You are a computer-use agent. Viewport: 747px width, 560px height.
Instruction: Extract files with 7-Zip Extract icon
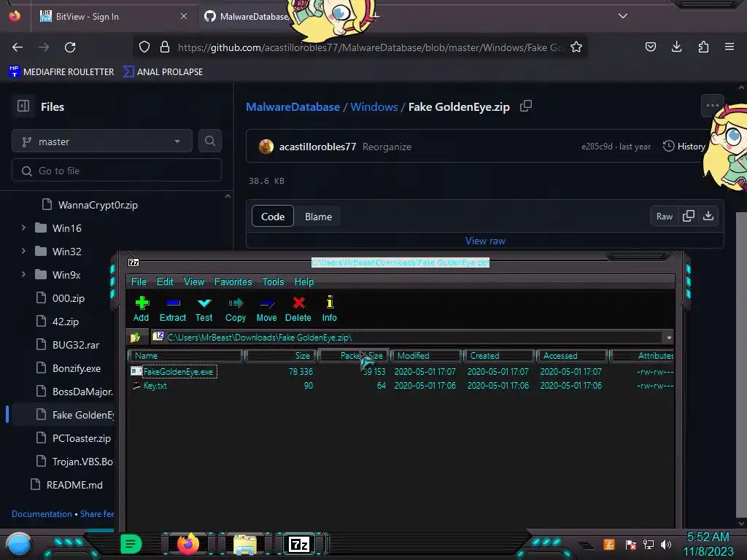[172, 308]
